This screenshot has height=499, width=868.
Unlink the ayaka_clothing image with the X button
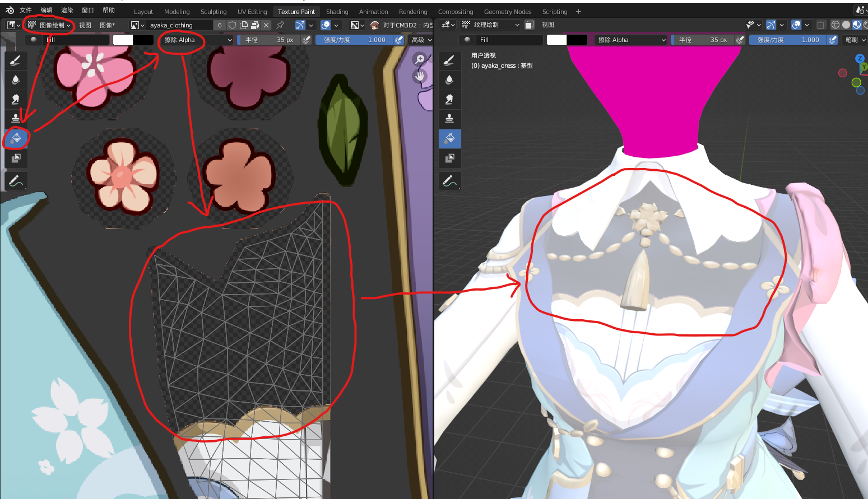point(266,25)
